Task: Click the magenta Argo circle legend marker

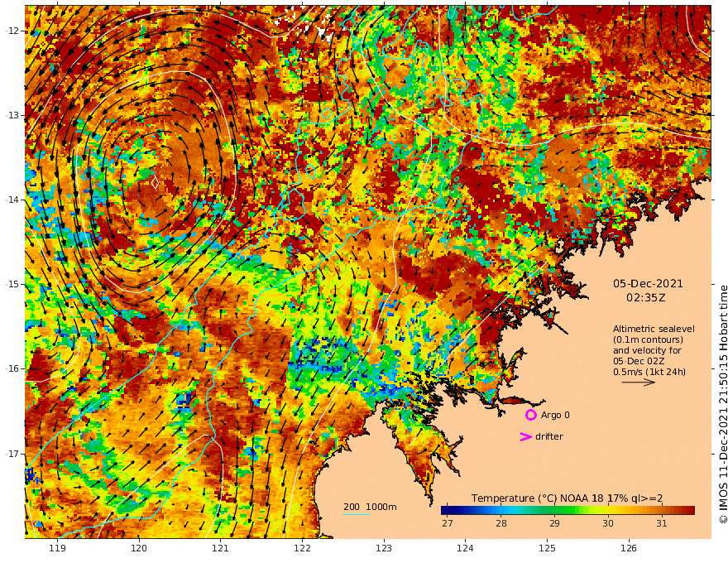Action: point(530,415)
